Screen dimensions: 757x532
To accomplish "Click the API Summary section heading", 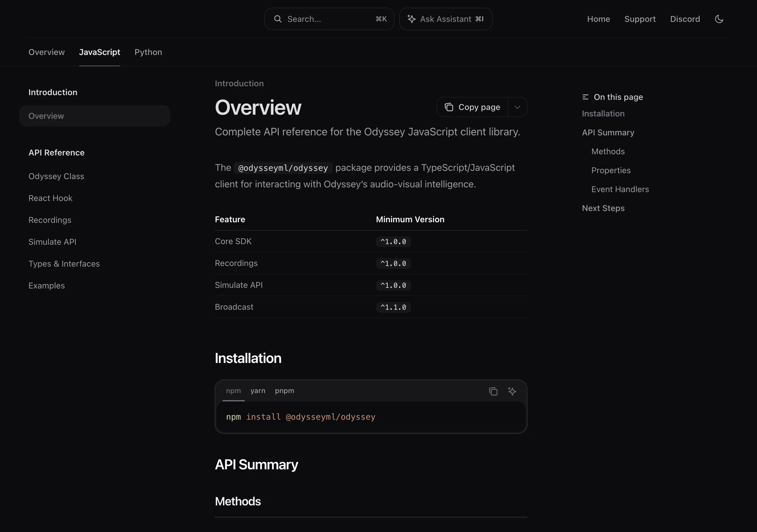I will [x=256, y=465].
